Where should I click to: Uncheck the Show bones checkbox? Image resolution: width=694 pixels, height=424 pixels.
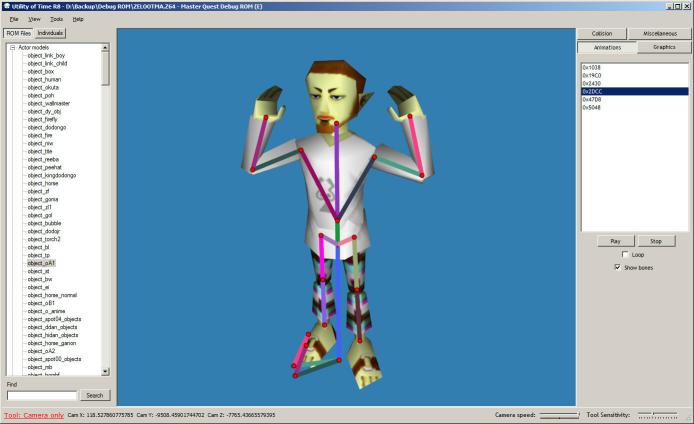(x=618, y=267)
